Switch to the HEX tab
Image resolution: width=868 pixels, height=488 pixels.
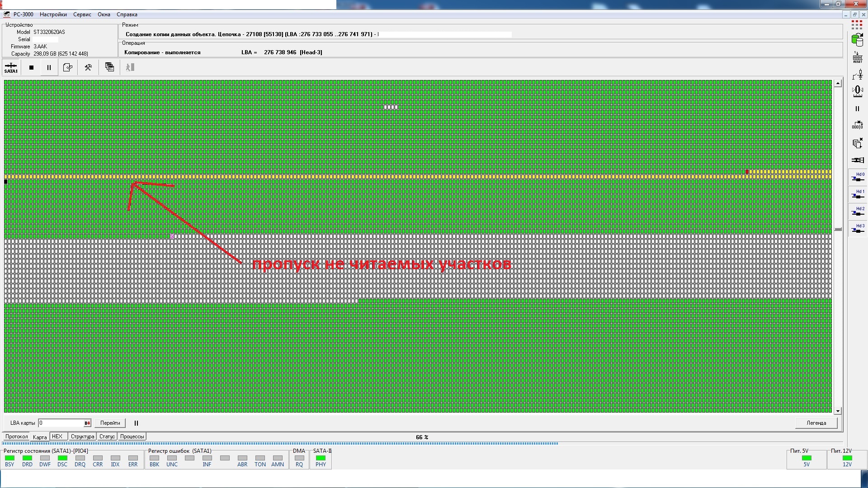coord(57,436)
